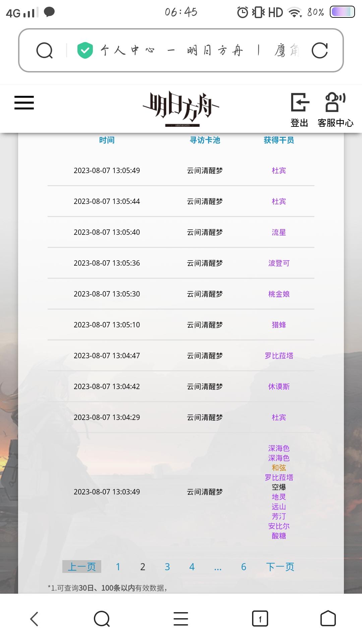The width and height of the screenshot is (362, 644).
Task: Open bottom browser menu icon
Action: click(x=181, y=619)
